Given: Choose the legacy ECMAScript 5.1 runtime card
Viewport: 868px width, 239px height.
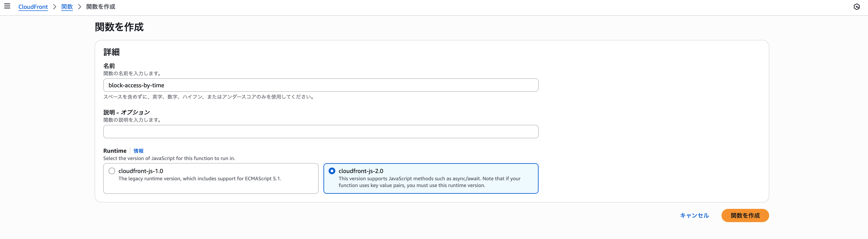Looking at the screenshot, I should pyautogui.click(x=210, y=178).
